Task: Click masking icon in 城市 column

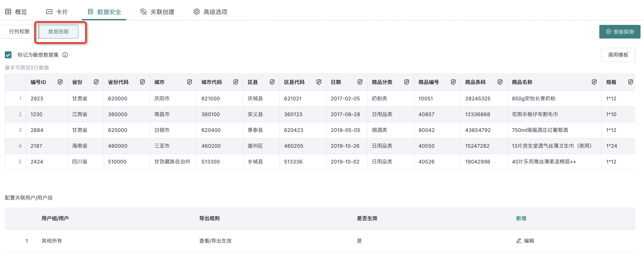Action: [x=190, y=82]
